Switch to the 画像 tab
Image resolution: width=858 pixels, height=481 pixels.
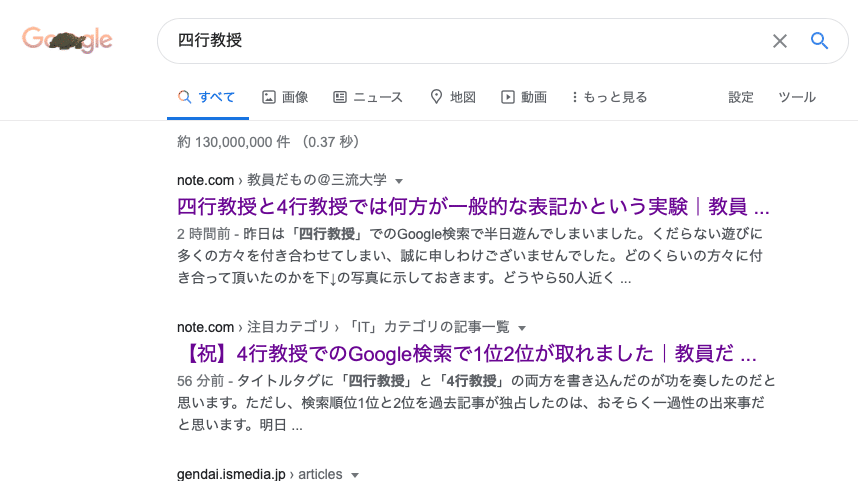[285, 97]
